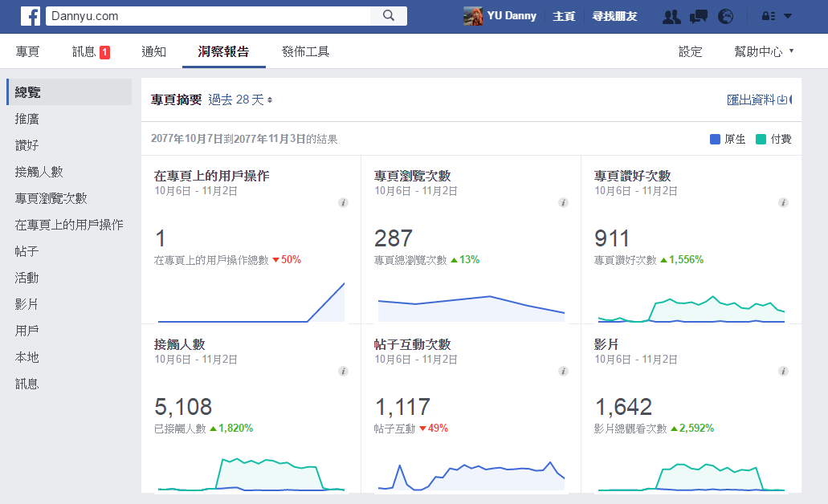Image resolution: width=828 pixels, height=504 pixels.
Task: Switch to the 專頁 tab
Action: [27, 51]
